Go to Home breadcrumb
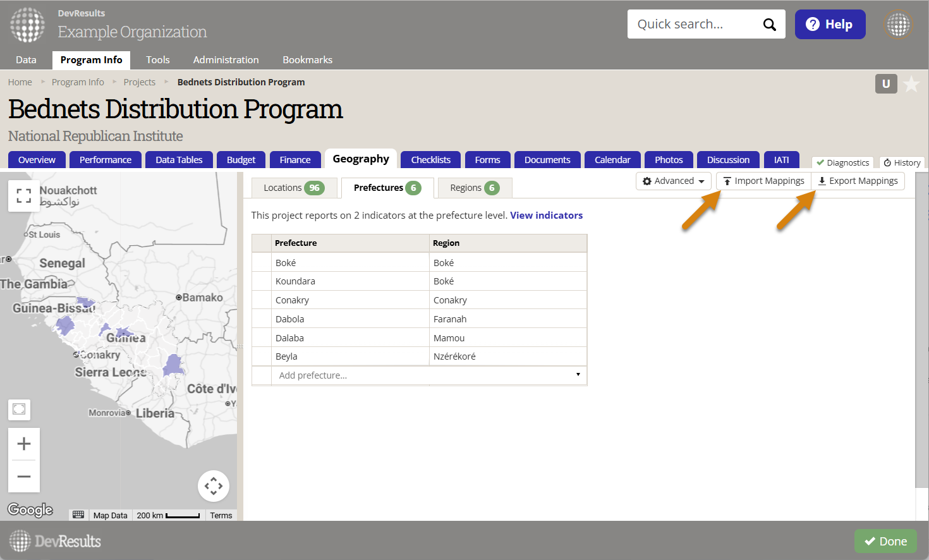 20,82
